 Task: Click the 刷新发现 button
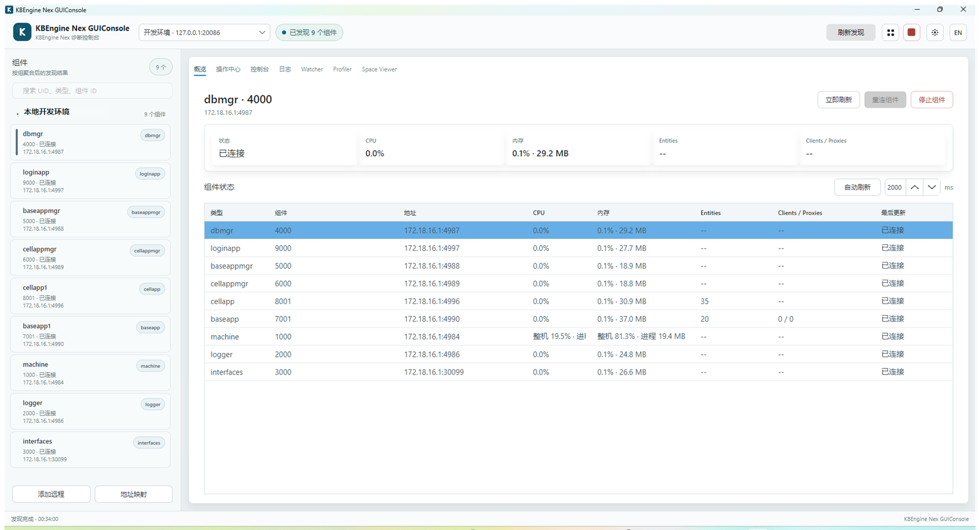(x=851, y=32)
